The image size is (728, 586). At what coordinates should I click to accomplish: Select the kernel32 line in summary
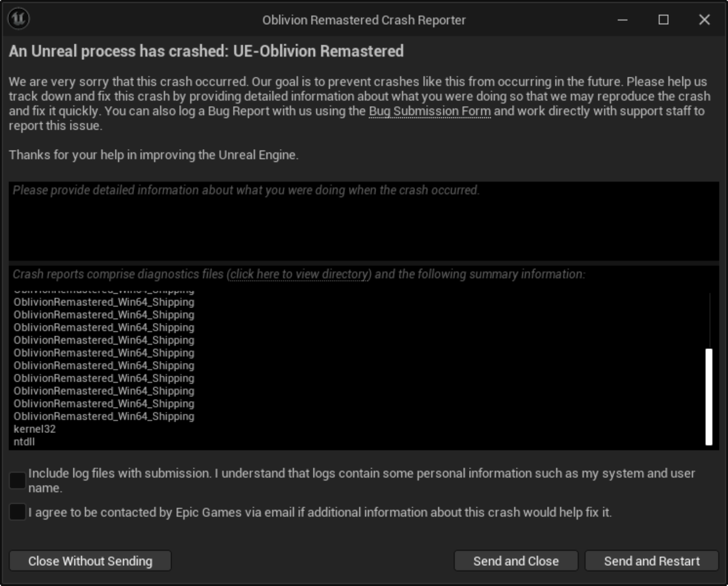pyautogui.click(x=34, y=429)
